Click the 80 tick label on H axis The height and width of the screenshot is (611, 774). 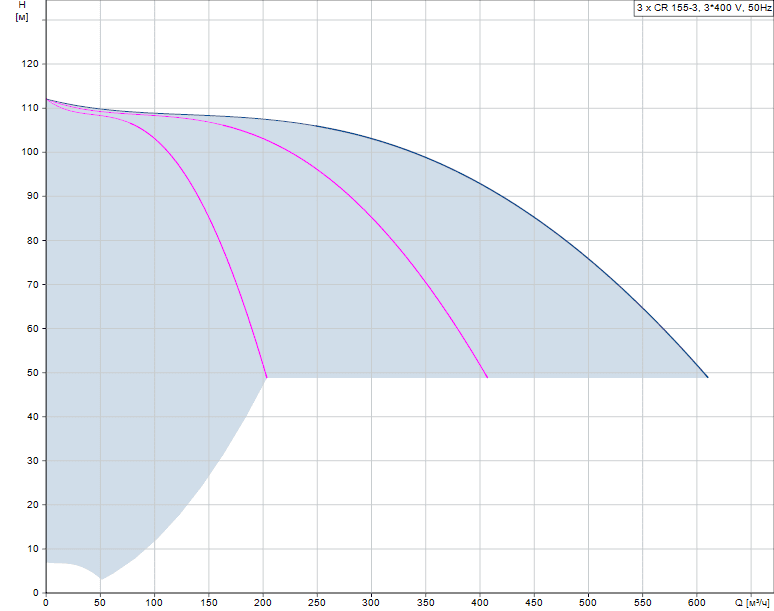point(32,240)
